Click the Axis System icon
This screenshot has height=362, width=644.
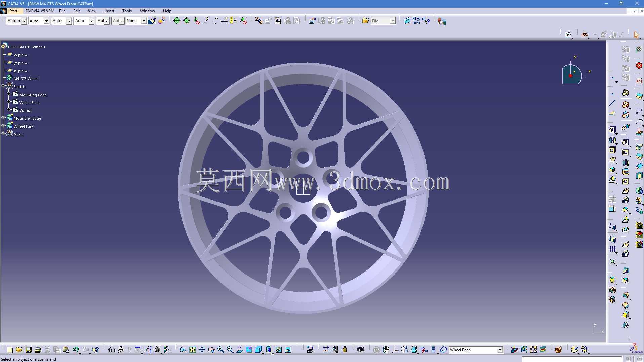[x=395, y=350]
